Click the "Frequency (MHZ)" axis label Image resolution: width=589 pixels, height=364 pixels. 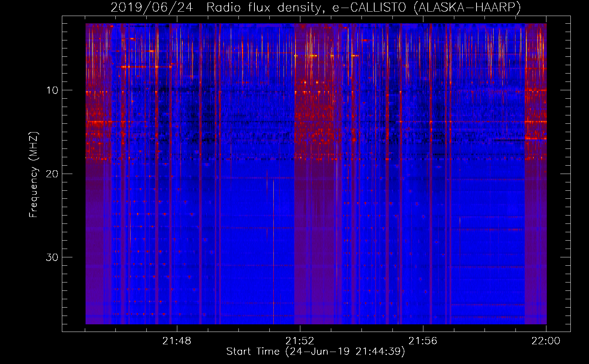tap(33, 175)
